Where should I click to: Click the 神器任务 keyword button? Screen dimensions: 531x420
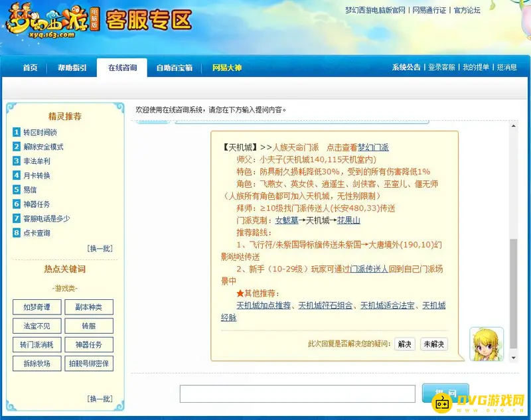coord(89,345)
